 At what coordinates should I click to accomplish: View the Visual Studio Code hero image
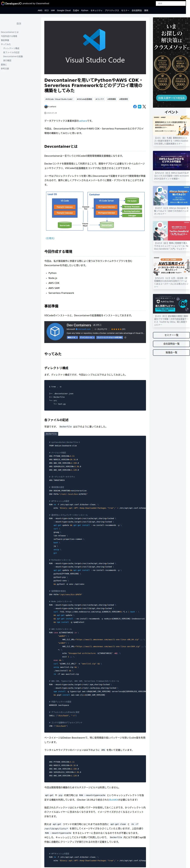tap(95, 47)
